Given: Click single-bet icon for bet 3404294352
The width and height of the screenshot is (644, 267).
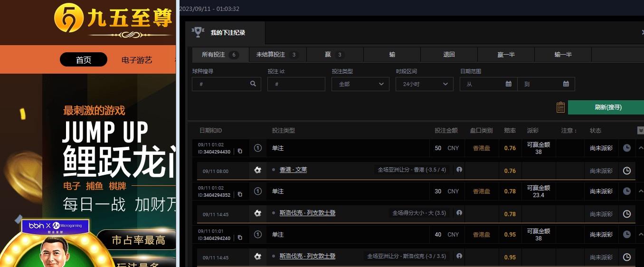Looking at the screenshot, I should [258, 191].
